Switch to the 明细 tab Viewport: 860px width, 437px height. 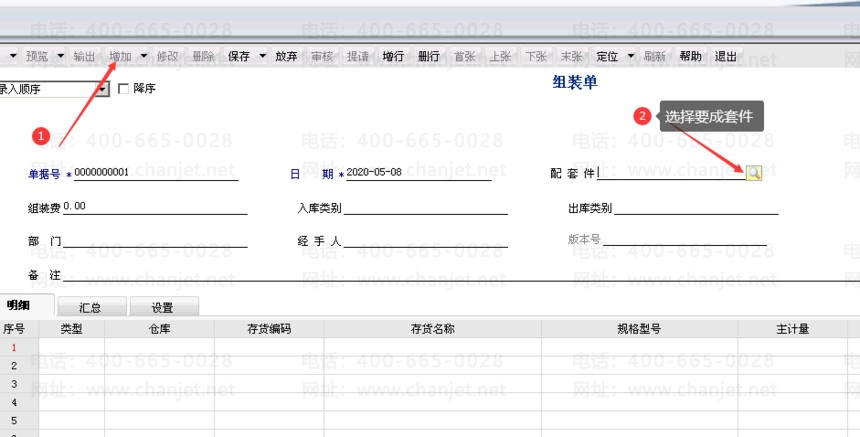point(19,306)
